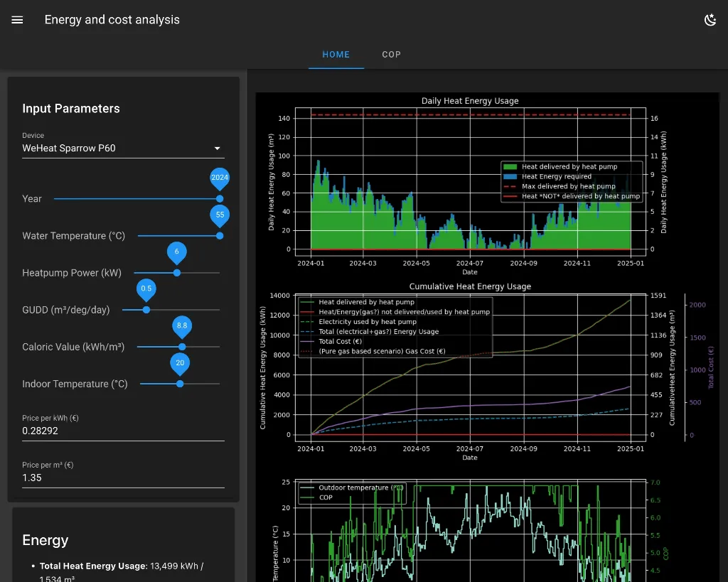The width and height of the screenshot is (728, 582).
Task: Click the Cumulative Heat Energy Usage chart title
Action: [469, 286]
